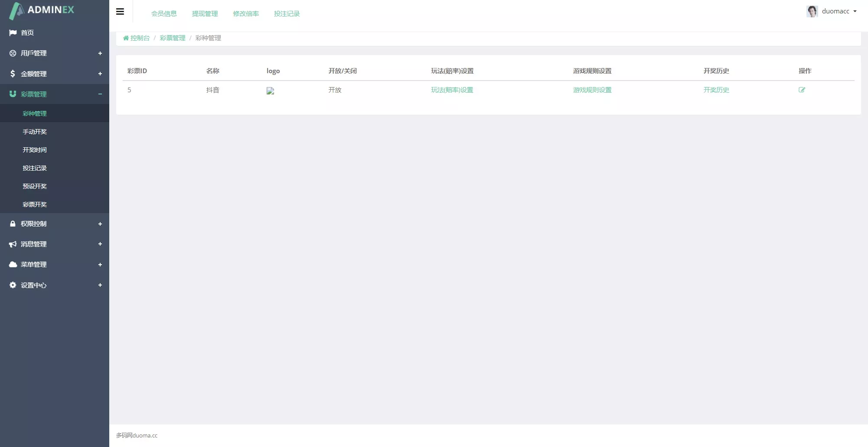Screen dimensions: 868x447
Task: Click the edit pencil icon in 操作 column
Action: [x=802, y=90]
